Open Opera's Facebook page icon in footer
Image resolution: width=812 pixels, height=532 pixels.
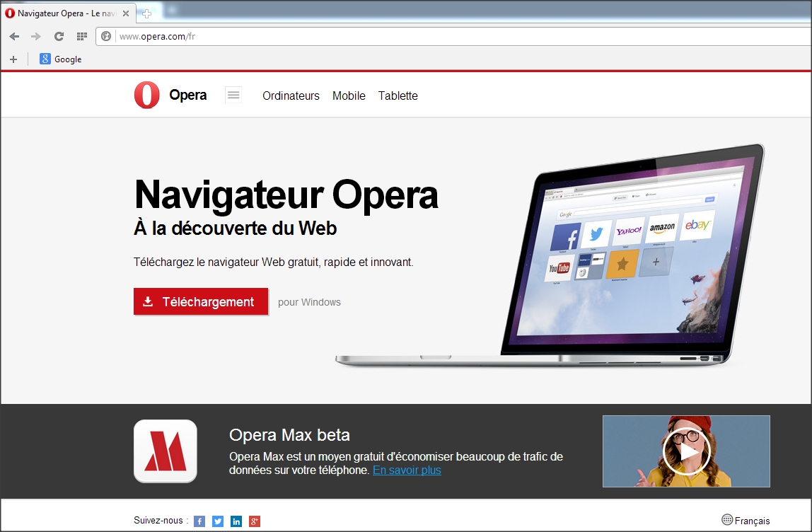tap(199, 521)
